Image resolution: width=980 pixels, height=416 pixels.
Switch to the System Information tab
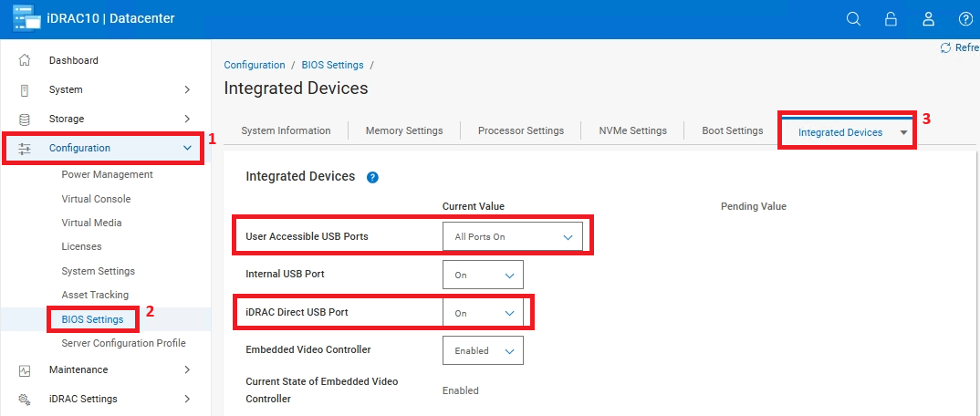click(286, 130)
